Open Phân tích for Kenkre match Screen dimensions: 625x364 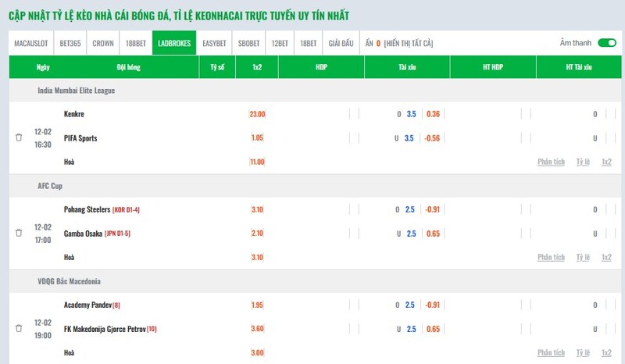[551, 162]
